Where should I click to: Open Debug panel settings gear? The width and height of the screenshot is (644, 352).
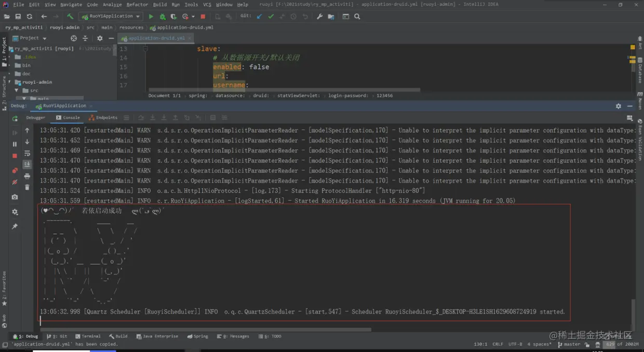point(618,106)
